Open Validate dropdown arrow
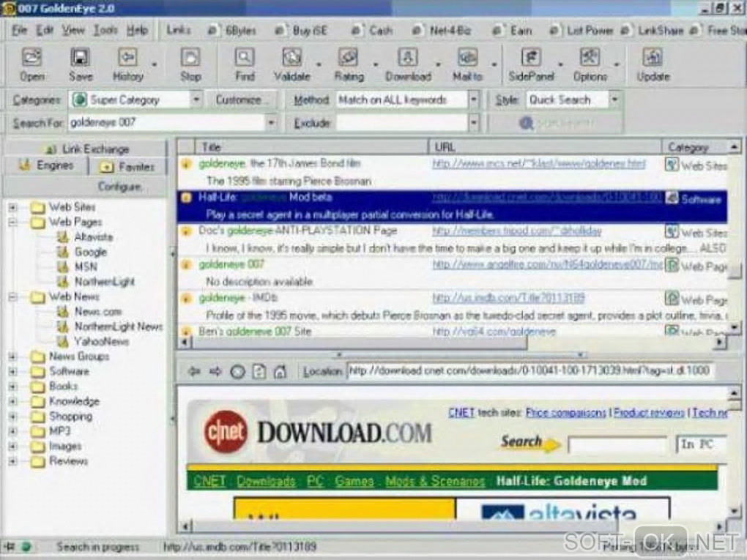Viewport: 747px width, 560px height. coord(319,64)
